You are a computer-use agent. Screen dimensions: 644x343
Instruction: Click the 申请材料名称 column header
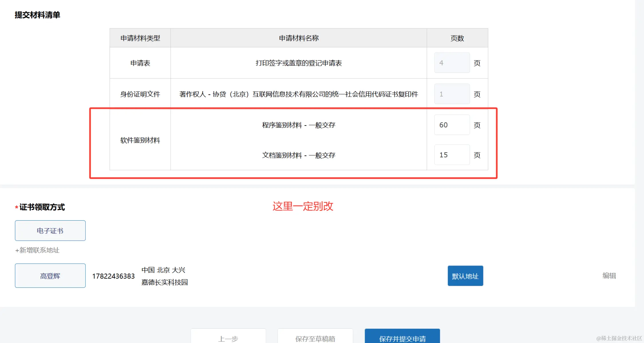(299, 38)
